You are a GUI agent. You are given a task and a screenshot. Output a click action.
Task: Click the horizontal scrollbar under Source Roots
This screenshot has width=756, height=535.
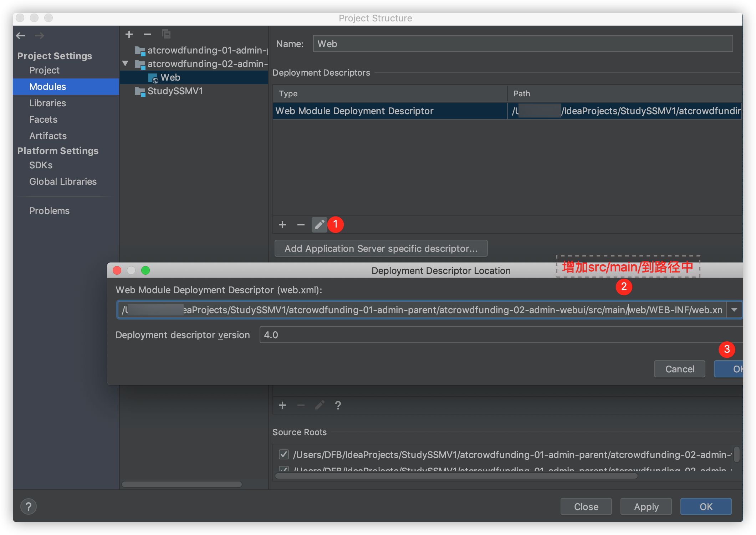456,476
